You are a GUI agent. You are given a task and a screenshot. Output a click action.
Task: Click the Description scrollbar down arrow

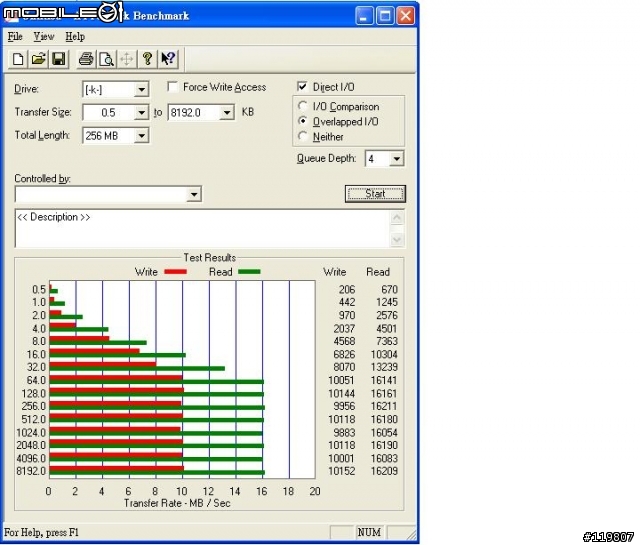pos(397,240)
